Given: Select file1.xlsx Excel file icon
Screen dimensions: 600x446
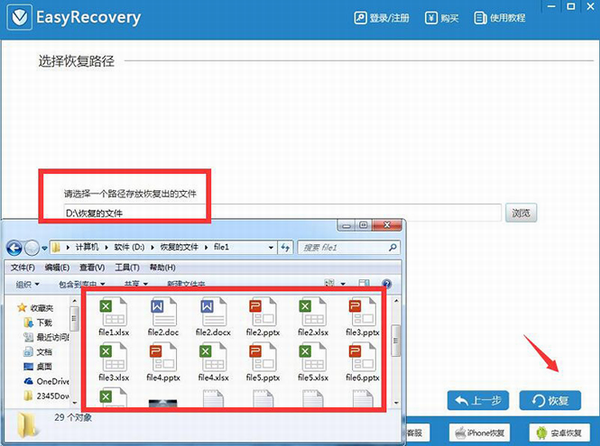Looking at the screenshot, I should tap(114, 317).
